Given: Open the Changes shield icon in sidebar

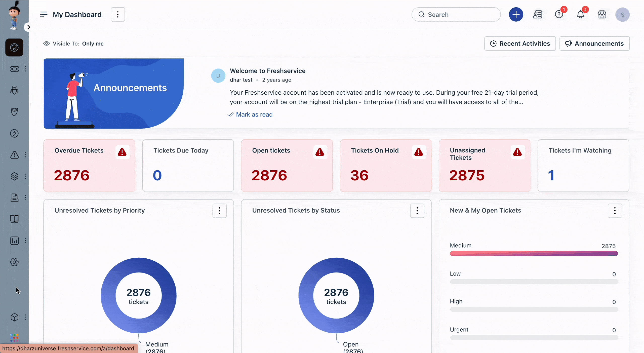Looking at the screenshot, I should (14, 112).
